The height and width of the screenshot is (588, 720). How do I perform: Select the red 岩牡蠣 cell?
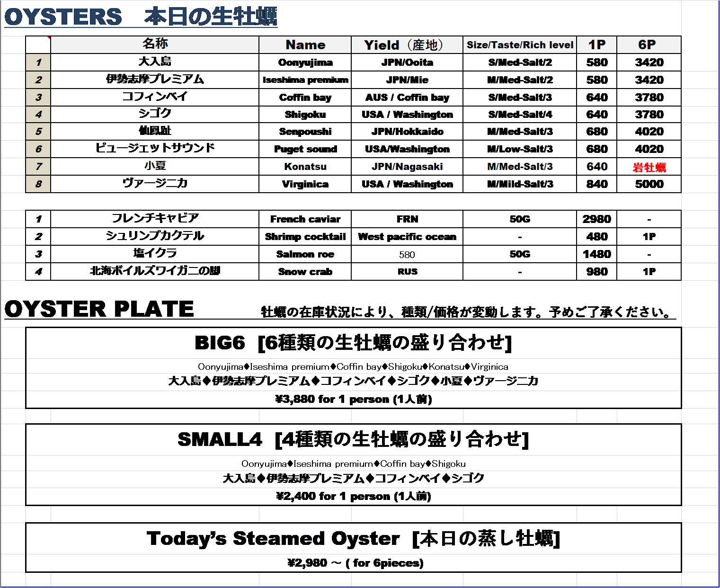point(649,168)
